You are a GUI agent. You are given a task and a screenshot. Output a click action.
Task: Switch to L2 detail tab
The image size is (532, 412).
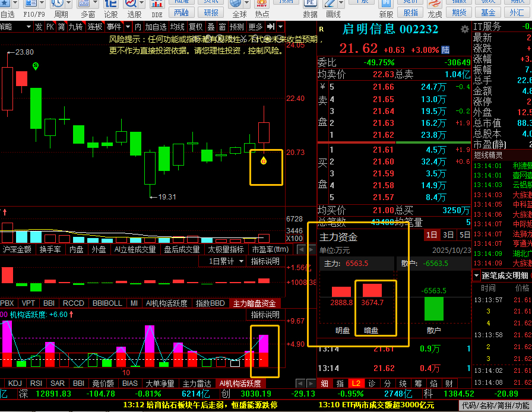click(356, 384)
